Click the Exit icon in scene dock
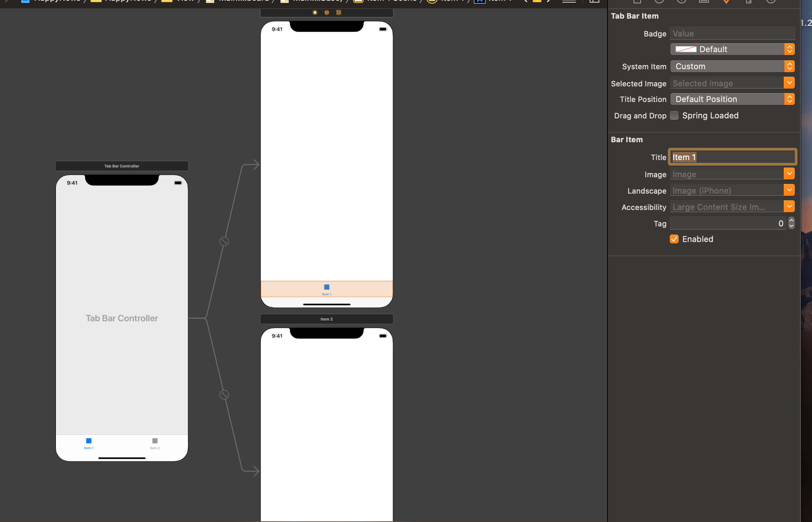This screenshot has width=812, height=522. [x=339, y=13]
